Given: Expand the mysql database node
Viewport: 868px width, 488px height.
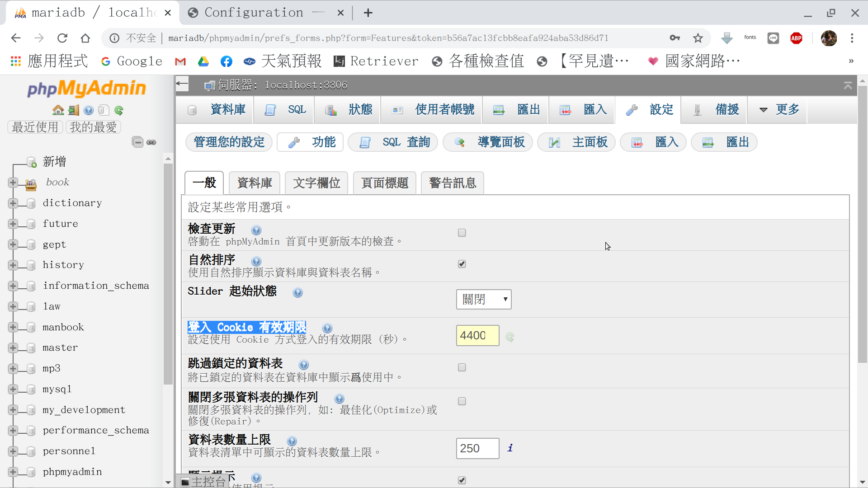Looking at the screenshot, I should pyautogui.click(x=13, y=389).
